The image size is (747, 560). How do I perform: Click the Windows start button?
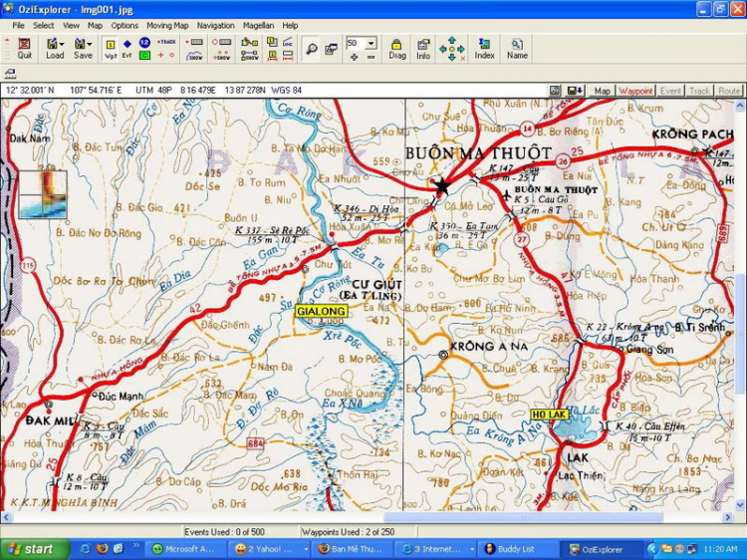33,549
